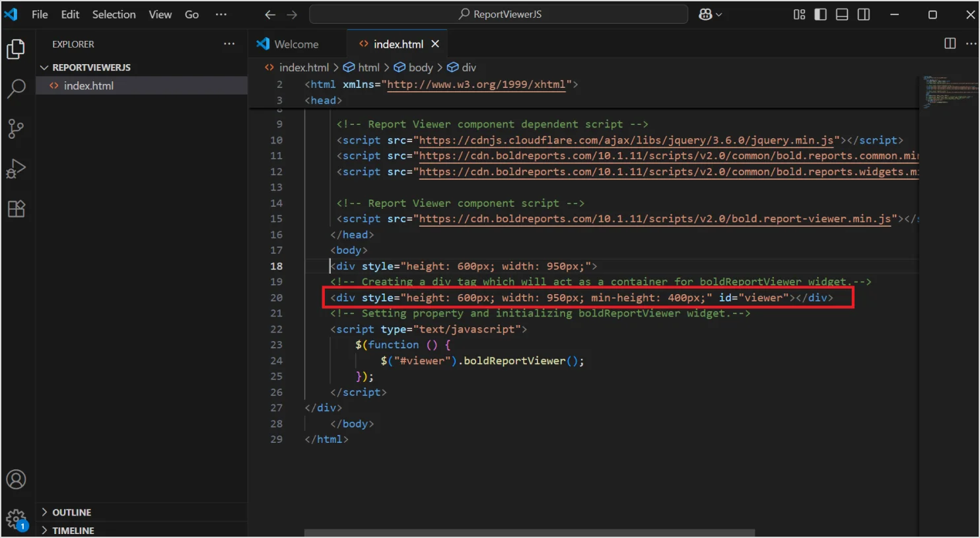Click the Go Back navigation arrow
This screenshot has width=980, height=538.
click(x=270, y=14)
